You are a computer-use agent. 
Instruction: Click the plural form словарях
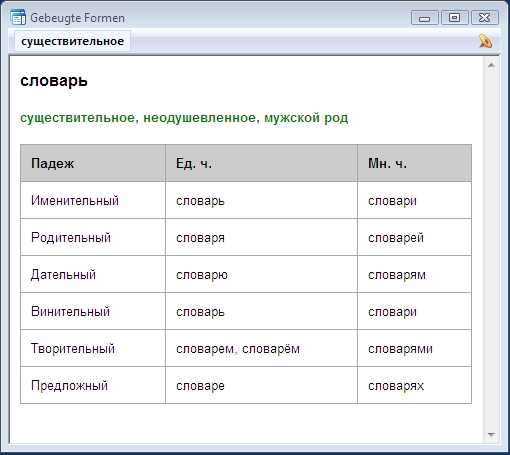pos(396,386)
